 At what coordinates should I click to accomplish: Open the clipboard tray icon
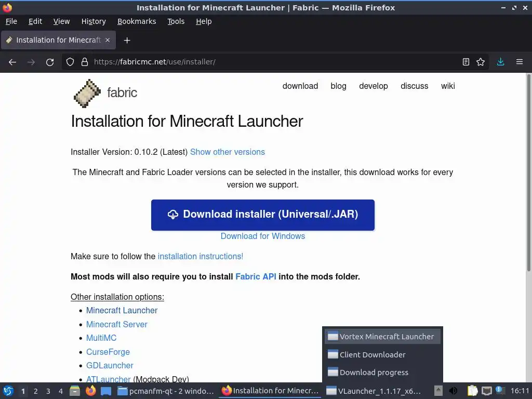(x=472, y=391)
